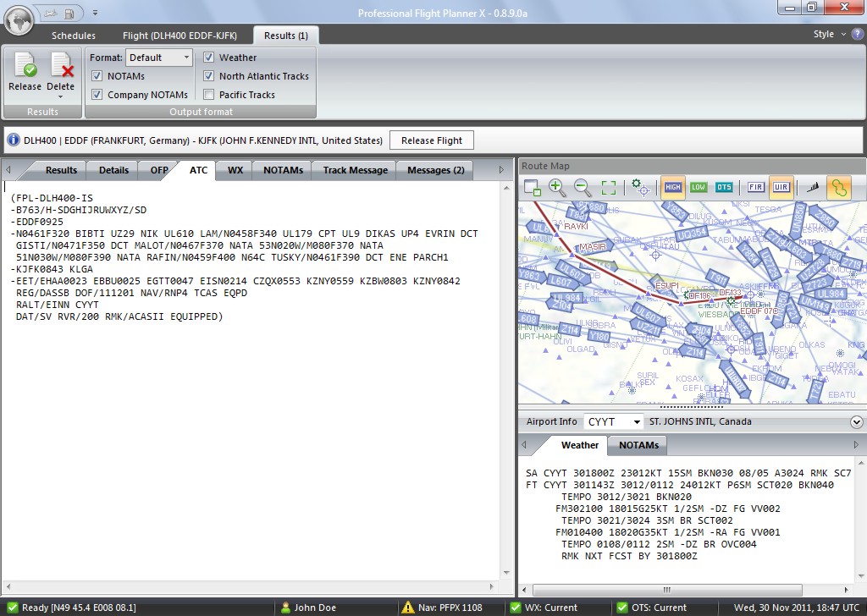Click the Nav PFPX 1108 warning icon
Screen dimensions: 867x616
click(x=408, y=608)
